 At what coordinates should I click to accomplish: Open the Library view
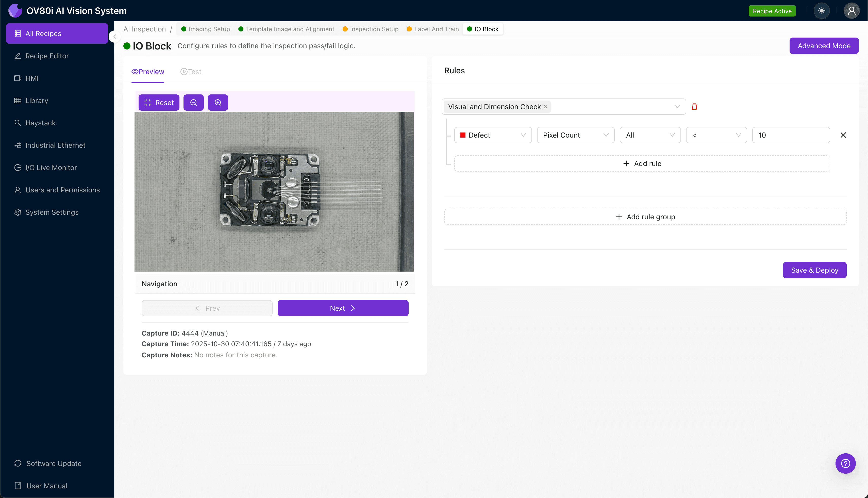tap(37, 100)
